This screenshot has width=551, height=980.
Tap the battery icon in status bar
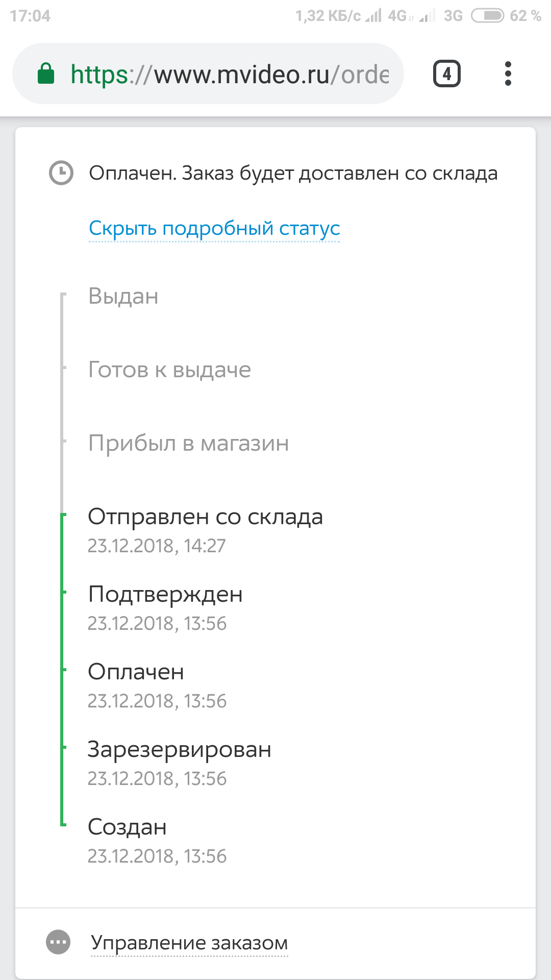click(x=487, y=16)
